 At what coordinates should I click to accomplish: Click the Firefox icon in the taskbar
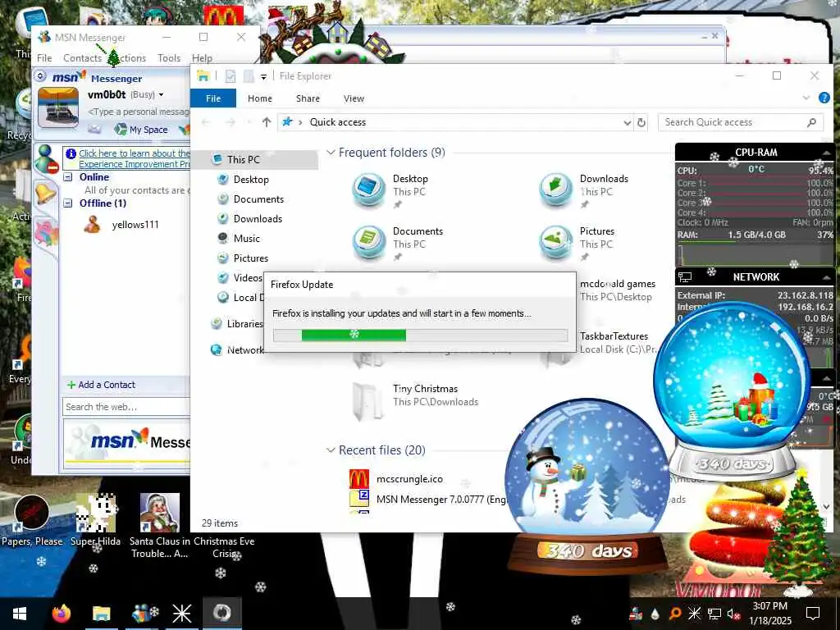61,614
